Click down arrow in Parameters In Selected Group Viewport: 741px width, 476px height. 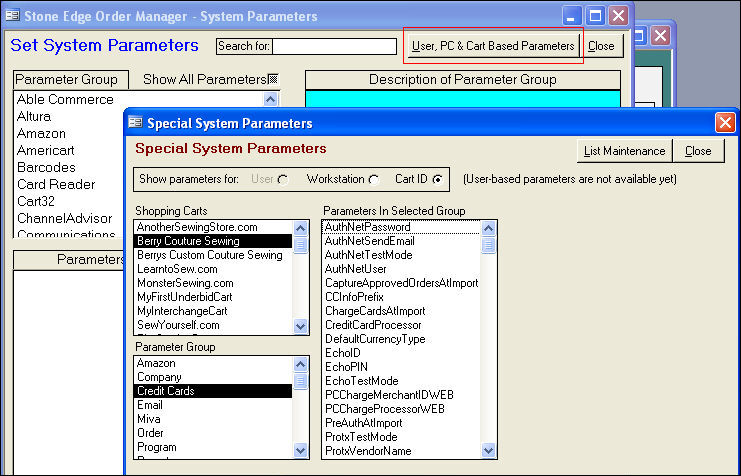tap(488, 450)
